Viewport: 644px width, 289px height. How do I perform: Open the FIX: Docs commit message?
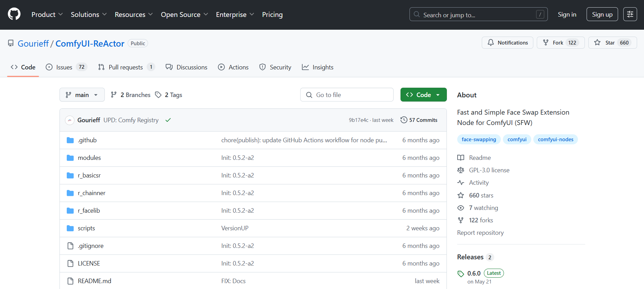point(233,281)
